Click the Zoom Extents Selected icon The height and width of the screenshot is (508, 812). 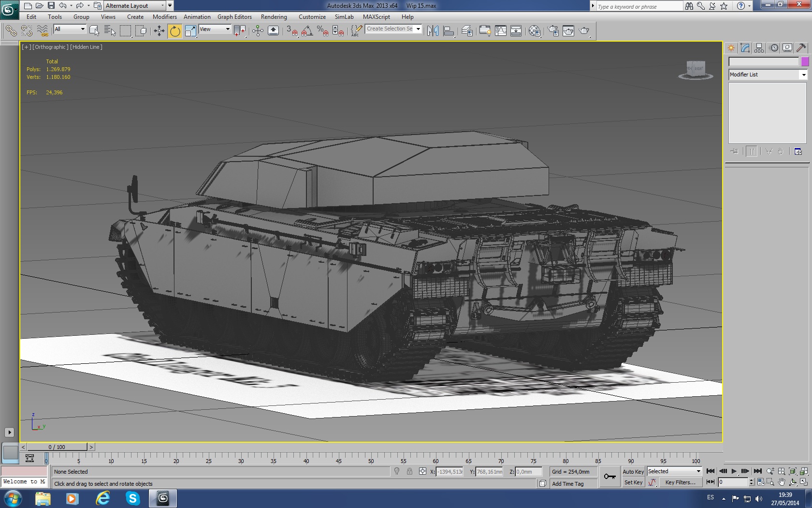click(x=793, y=471)
